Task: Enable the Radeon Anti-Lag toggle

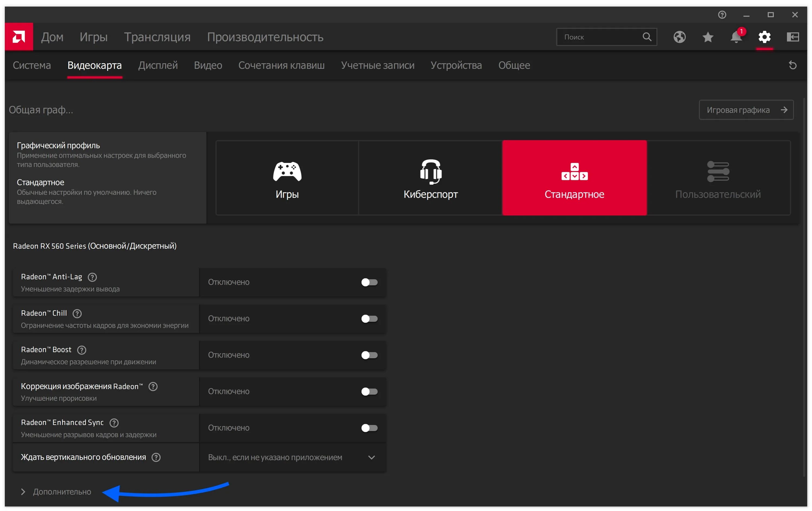Action: click(369, 282)
